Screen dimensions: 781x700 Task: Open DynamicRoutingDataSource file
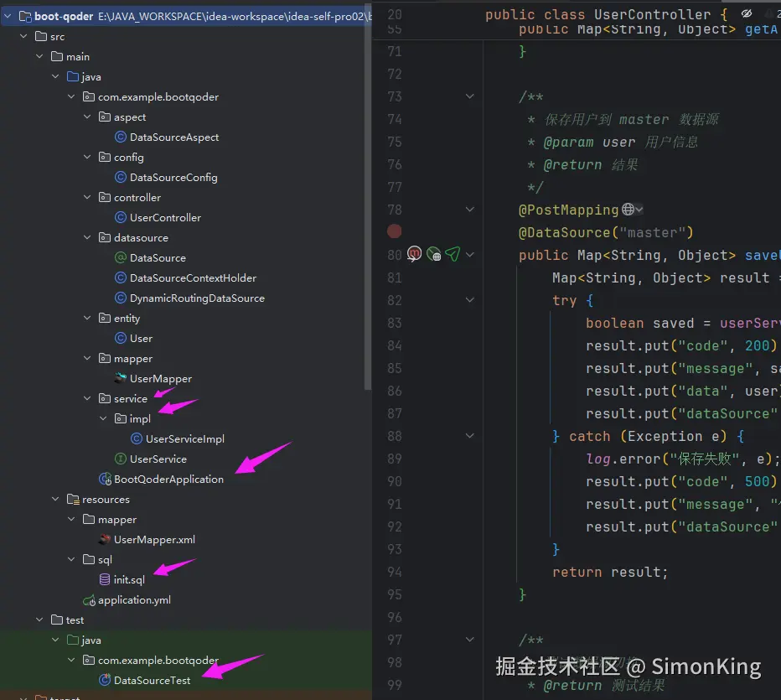click(x=197, y=298)
